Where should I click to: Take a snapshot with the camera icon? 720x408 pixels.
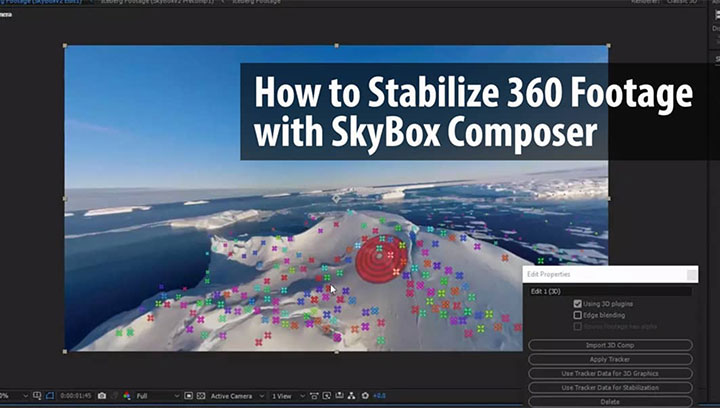(x=101, y=396)
